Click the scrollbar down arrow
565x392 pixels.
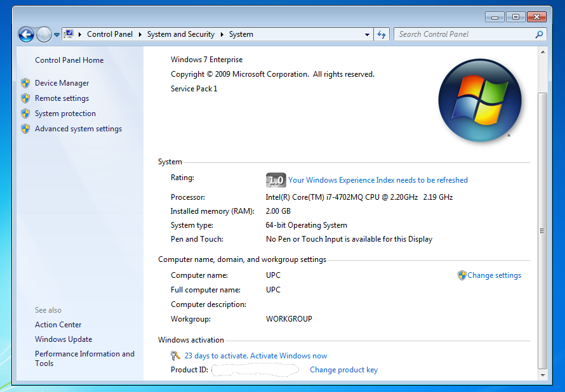[543, 375]
